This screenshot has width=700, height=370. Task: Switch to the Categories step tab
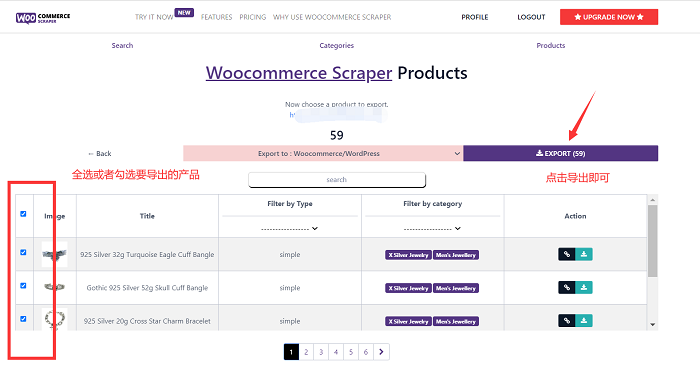coord(337,46)
